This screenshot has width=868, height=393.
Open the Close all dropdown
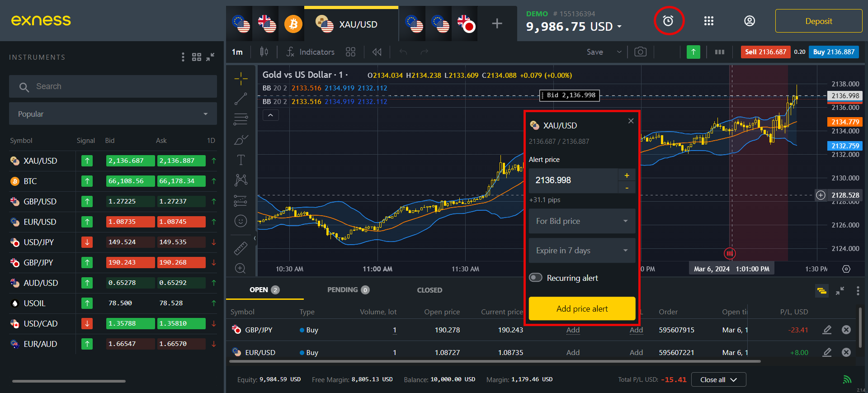point(718,379)
